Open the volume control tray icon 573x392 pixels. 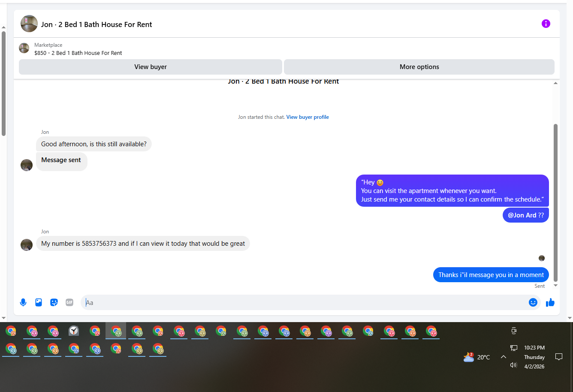click(514, 365)
